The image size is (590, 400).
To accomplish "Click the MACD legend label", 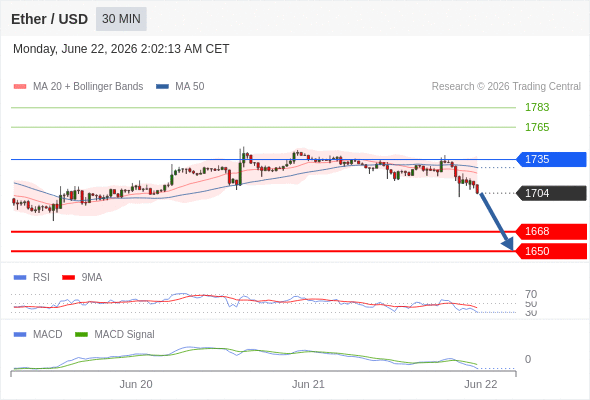I will point(47,335).
